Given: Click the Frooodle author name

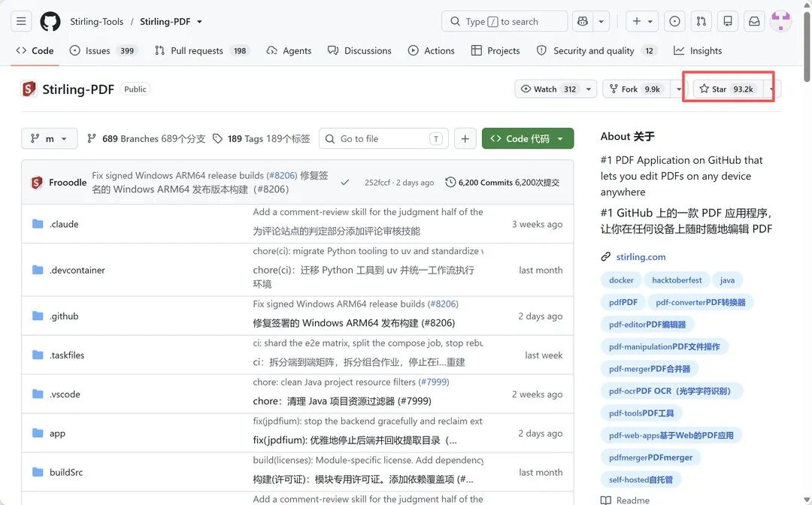Looking at the screenshot, I should 68,182.
